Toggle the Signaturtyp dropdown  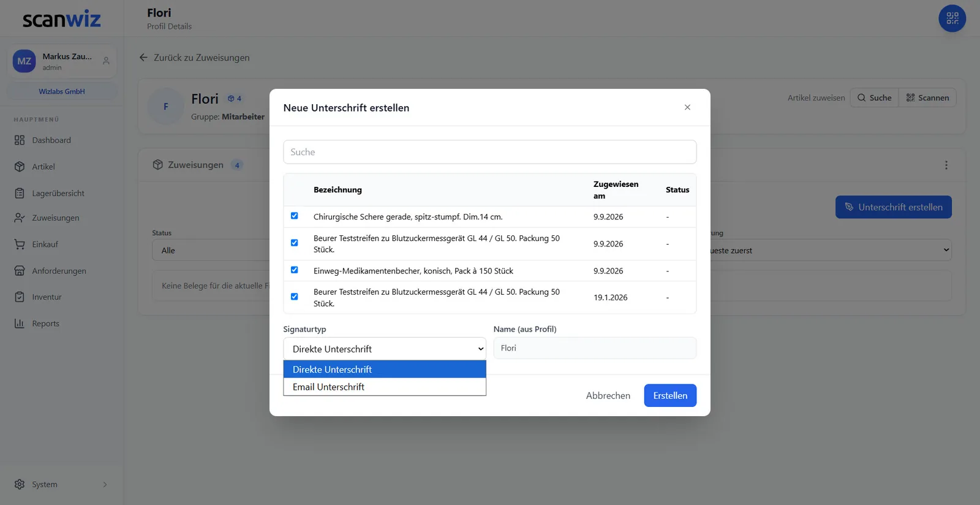(x=385, y=349)
